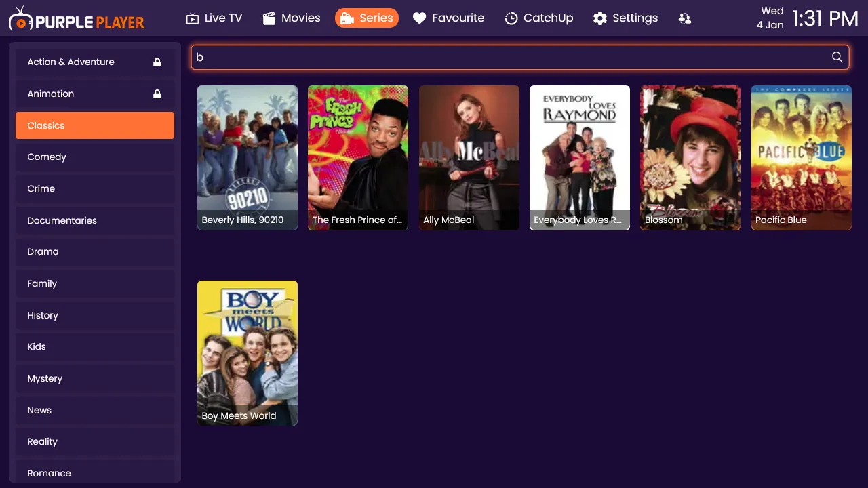Image resolution: width=868 pixels, height=488 pixels.
Task: Choose the Classics category
Action: click(x=95, y=125)
